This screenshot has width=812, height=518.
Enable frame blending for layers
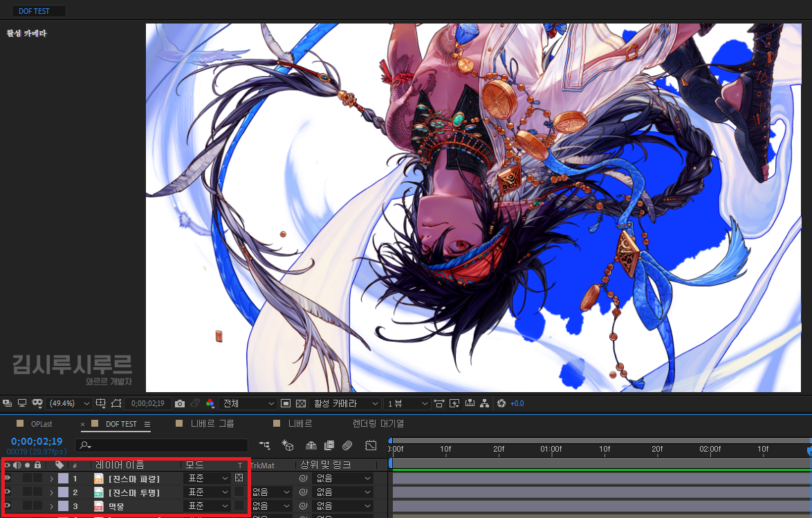pos(329,445)
